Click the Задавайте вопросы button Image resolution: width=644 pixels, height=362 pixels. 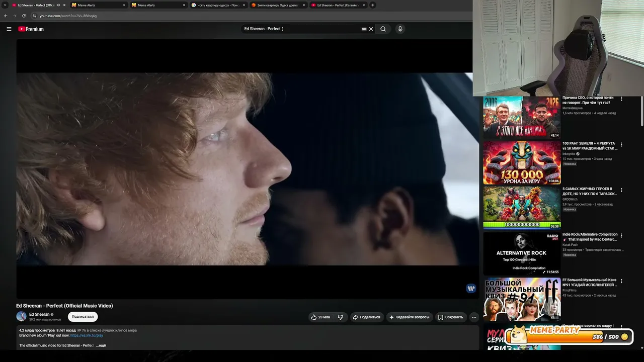(409, 317)
